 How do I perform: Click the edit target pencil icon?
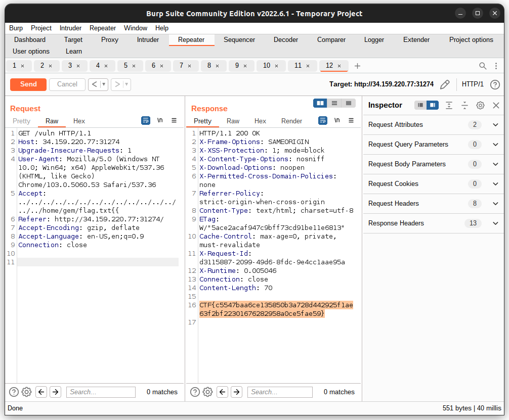coord(445,84)
